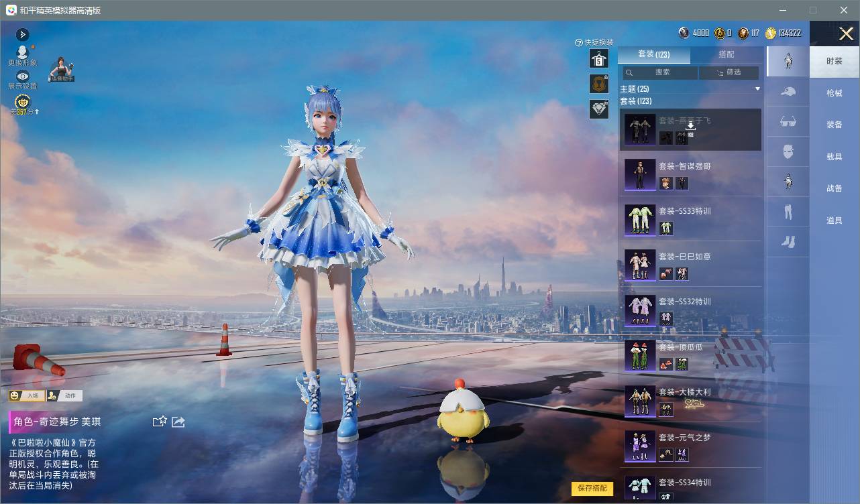Select the glasses category icon

pyautogui.click(x=788, y=121)
